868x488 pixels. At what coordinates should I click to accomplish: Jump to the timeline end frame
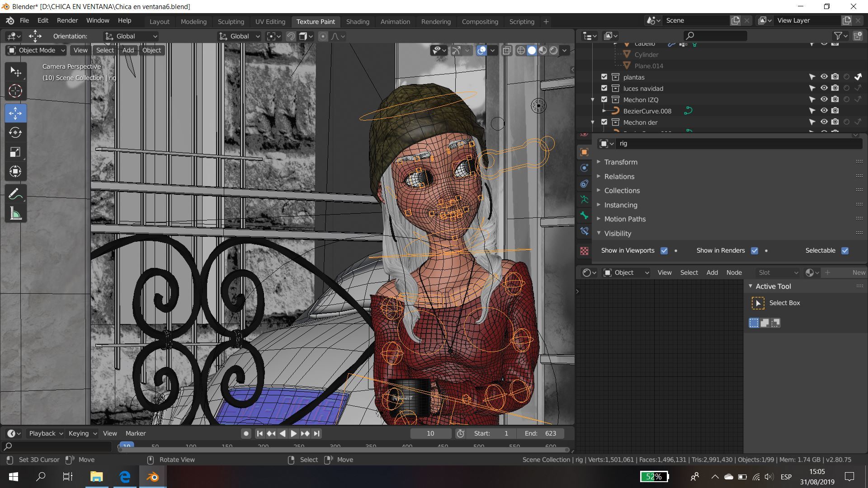point(317,433)
